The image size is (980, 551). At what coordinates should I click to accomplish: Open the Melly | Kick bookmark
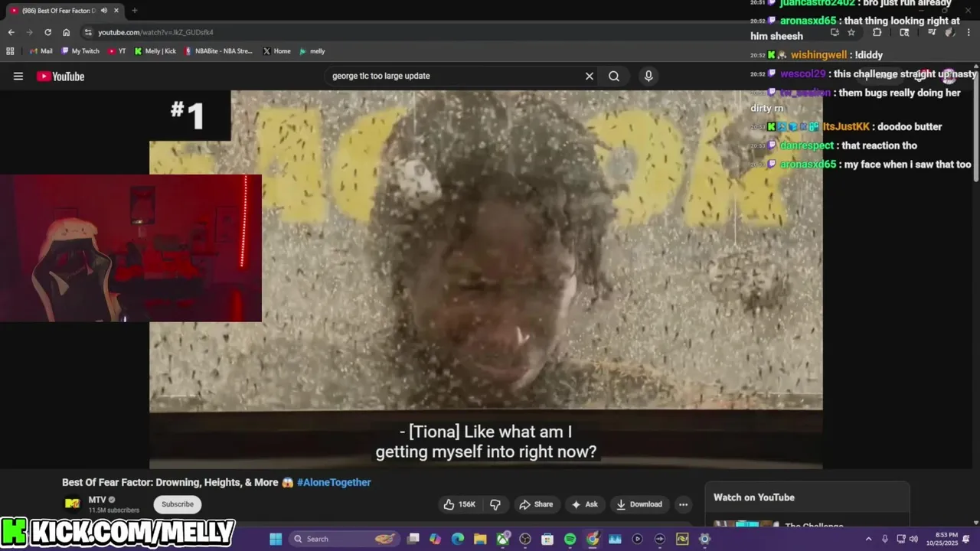click(155, 51)
